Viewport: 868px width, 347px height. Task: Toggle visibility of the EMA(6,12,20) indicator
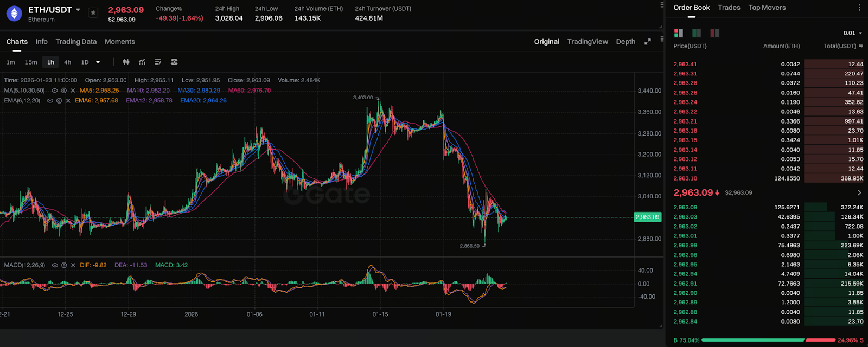(x=50, y=101)
